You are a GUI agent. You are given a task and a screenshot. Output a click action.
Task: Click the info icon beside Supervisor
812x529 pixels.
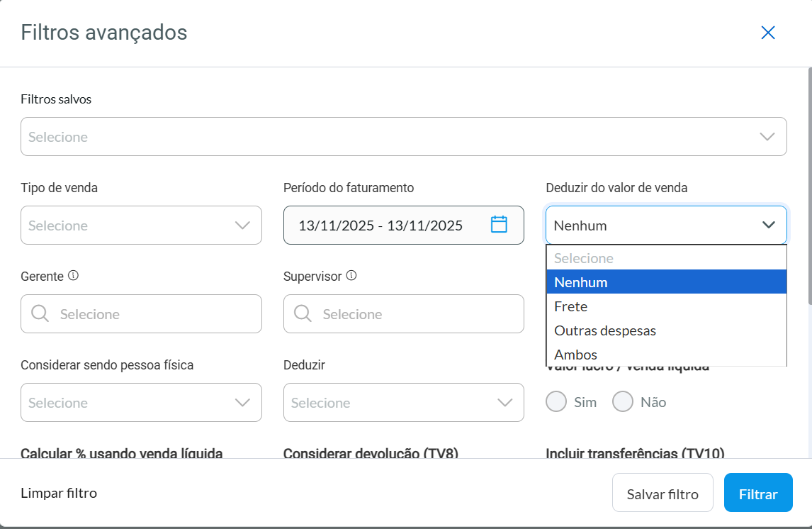(x=351, y=275)
